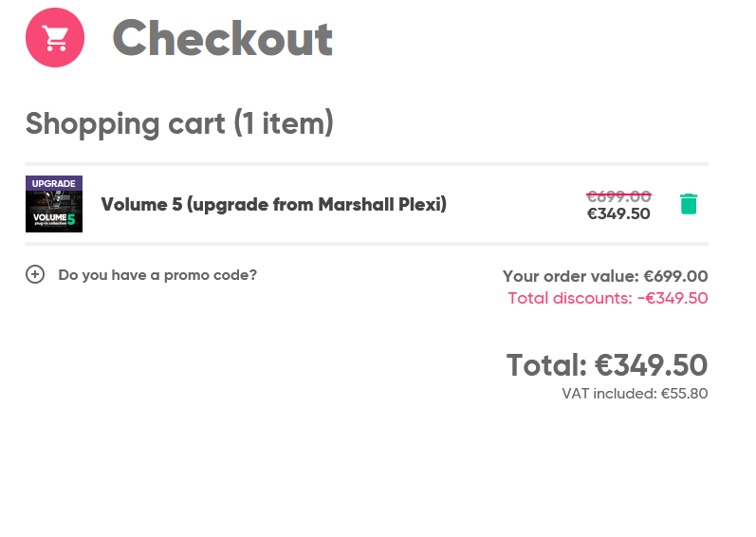
Task: Click the €55.80 VAT amount
Action: [684, 394]
